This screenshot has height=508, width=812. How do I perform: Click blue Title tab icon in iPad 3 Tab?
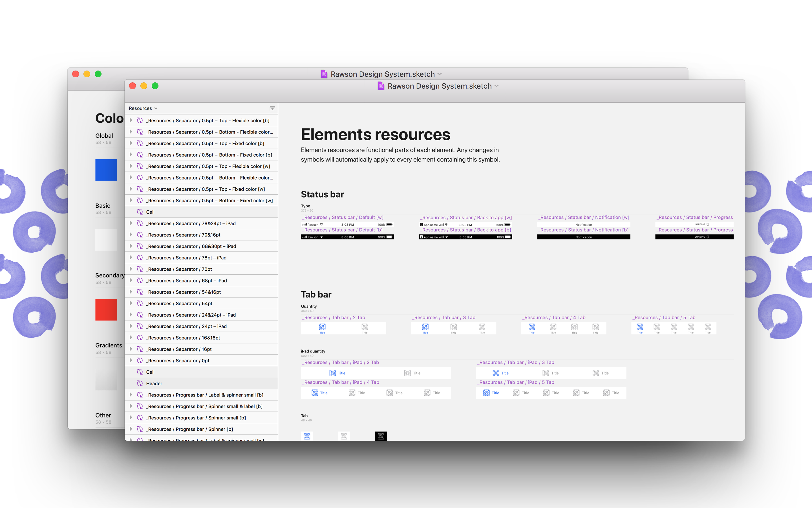[496, 373]
